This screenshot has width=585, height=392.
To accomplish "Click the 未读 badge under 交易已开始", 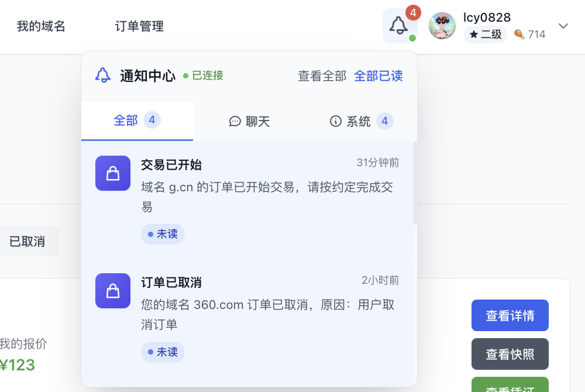I will point(163,234).
